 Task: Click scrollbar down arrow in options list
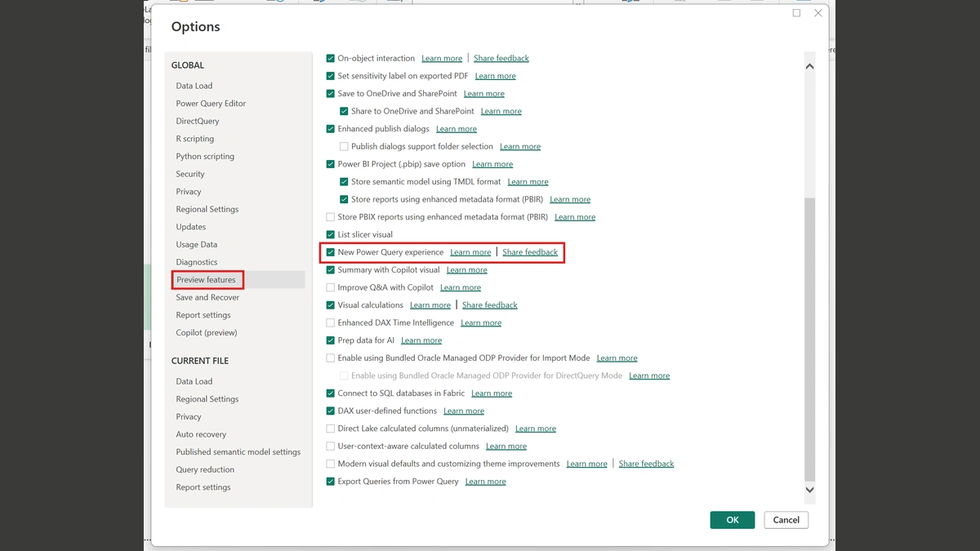[x=809, y=490]
